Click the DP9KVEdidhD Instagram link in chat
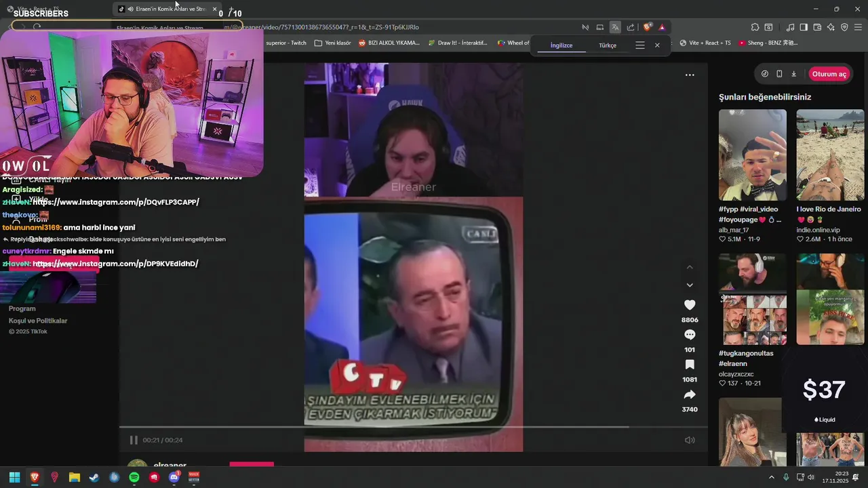This screenshot has width=868, height=488. pos(115,264)
